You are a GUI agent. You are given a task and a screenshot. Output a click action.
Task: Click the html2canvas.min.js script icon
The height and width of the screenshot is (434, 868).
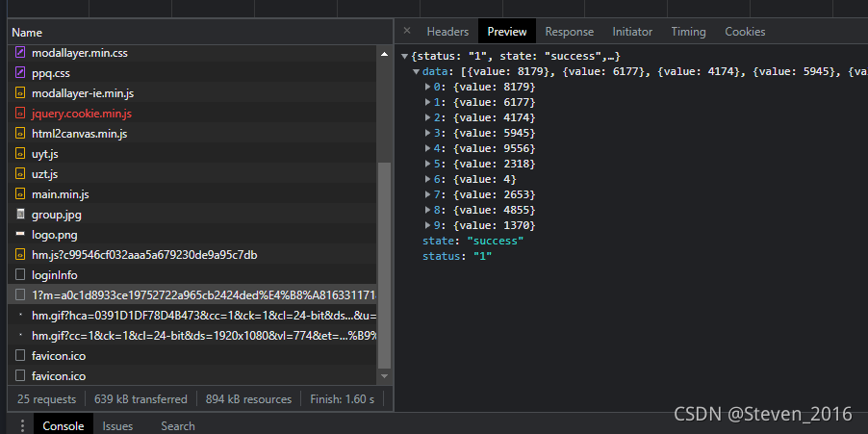pyautogui.click(x=20, y=134)
